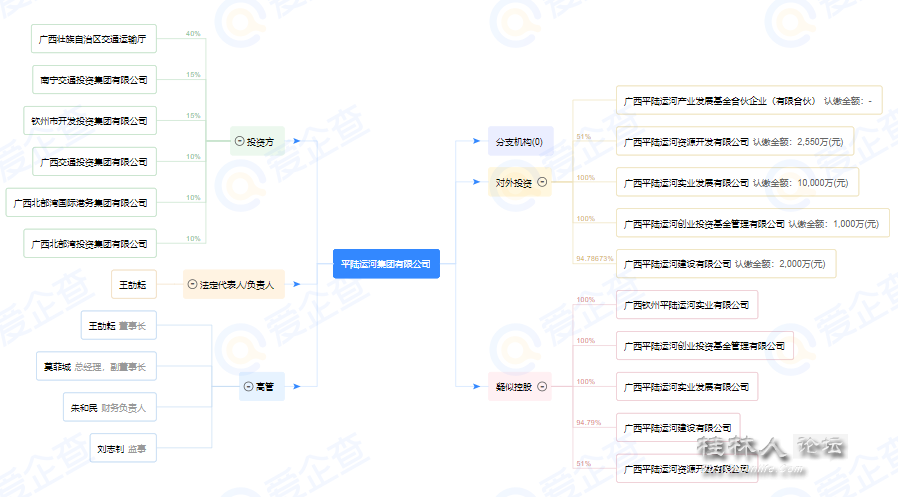The image size is (898, 497).
Task: Open 广西钦州平陆运河实业有限公司 holding node
Action: (x=687, y=305)
